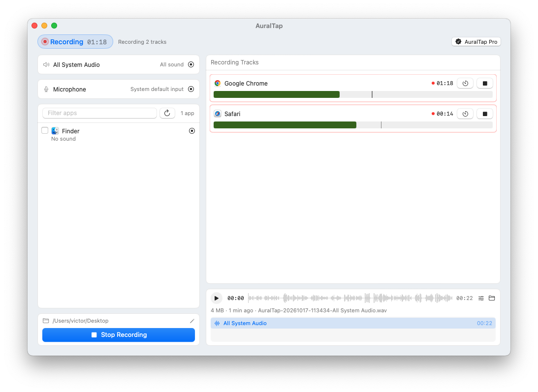Click the waveform icon on All System Audio row

click(217, 323)
